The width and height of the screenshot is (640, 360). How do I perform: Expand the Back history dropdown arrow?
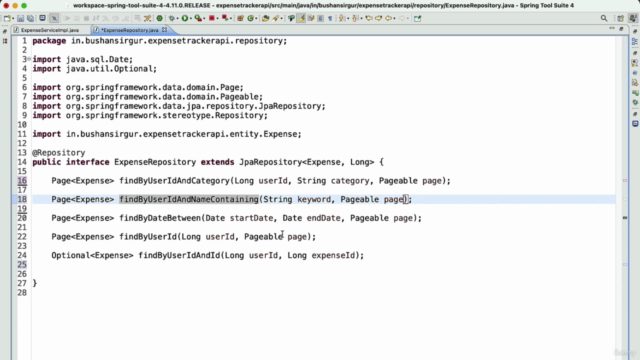(x=394, y=18)
